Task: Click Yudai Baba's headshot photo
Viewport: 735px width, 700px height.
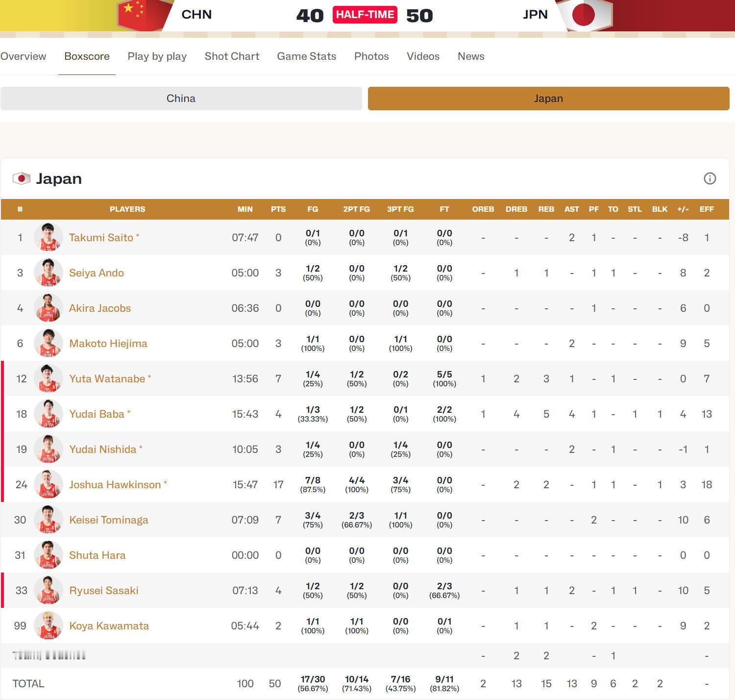Action: [x=48, y=414]
